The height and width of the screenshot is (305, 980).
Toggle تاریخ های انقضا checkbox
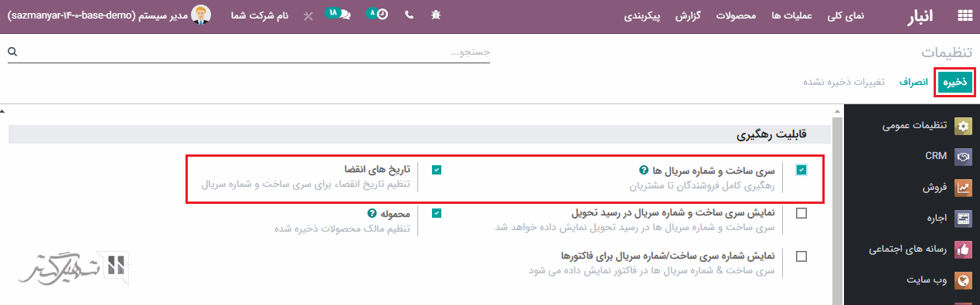pos(437,170)
